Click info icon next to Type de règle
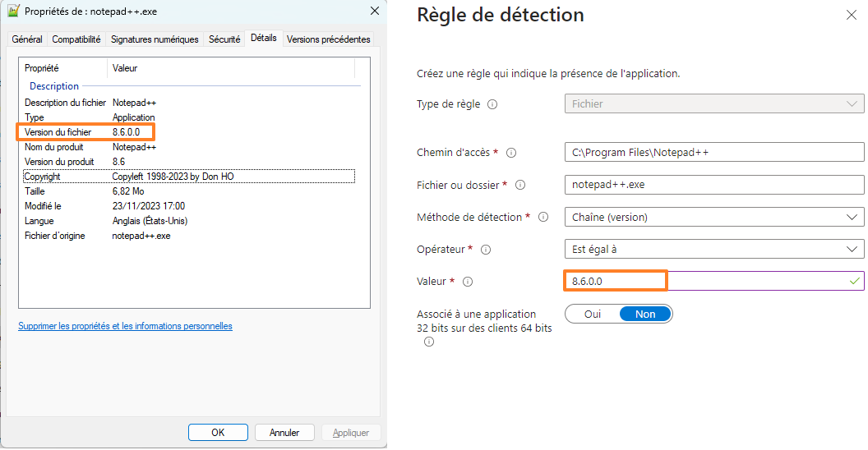 click(493, 104)
